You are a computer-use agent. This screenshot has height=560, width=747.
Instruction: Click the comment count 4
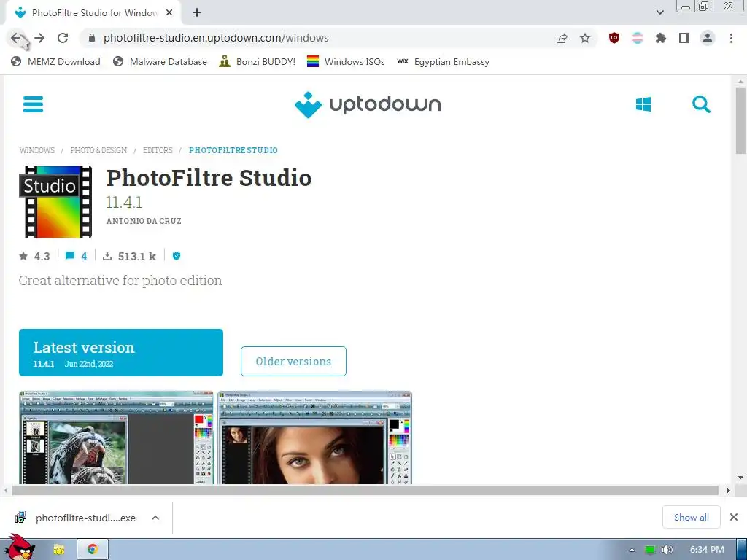(x=84, y=256)
